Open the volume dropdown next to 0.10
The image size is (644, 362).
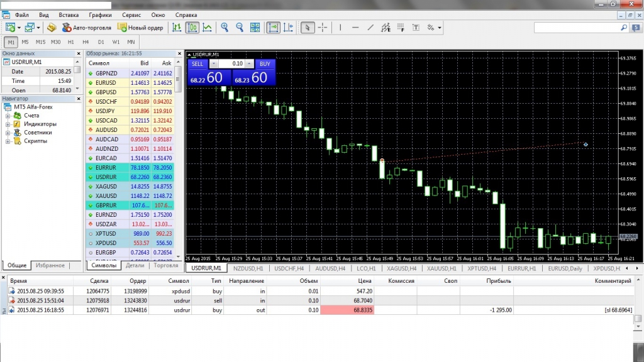[249, 63]
